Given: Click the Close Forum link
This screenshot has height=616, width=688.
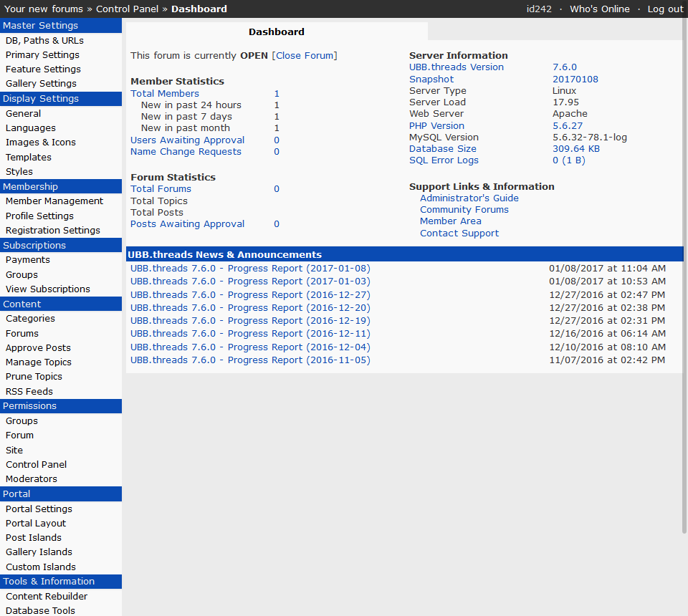Looking at the screenshot, I should (x=305, y=56).
